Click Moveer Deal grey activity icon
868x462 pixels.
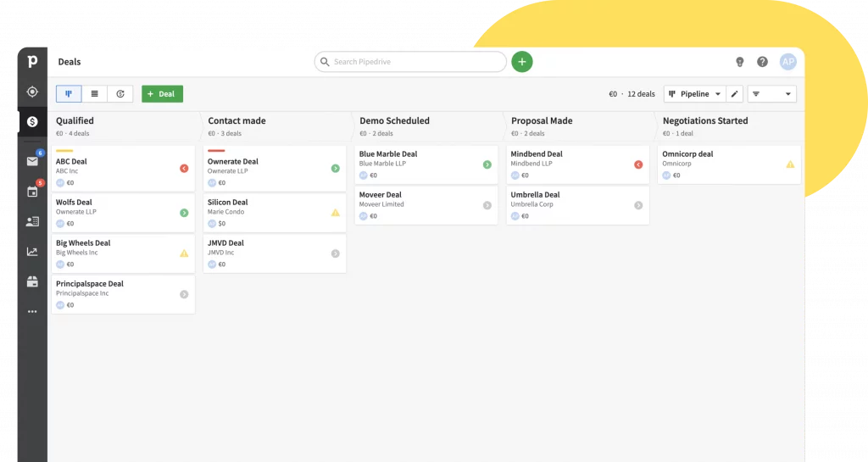pos(487,205)
